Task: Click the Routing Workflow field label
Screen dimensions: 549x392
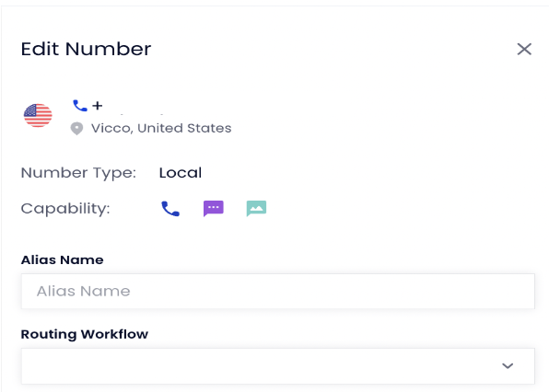Action: (85, 334)
